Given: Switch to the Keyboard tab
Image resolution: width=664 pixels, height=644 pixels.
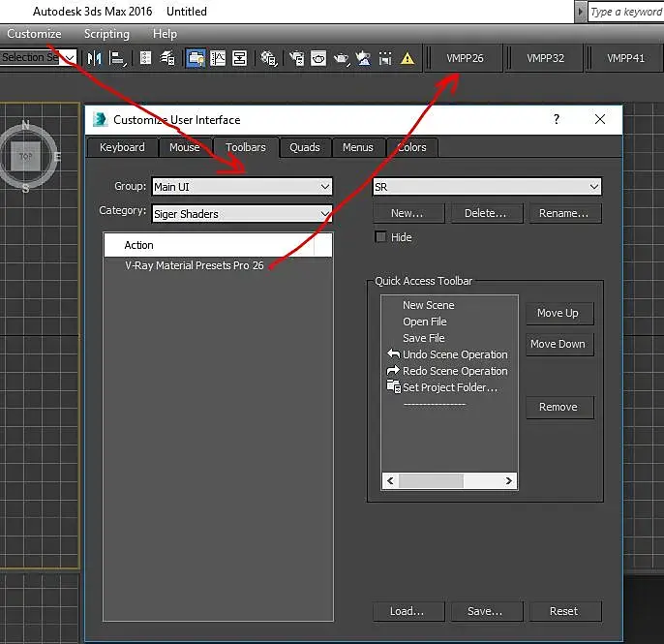Looking at the screenshot, I should coord(122,147).
